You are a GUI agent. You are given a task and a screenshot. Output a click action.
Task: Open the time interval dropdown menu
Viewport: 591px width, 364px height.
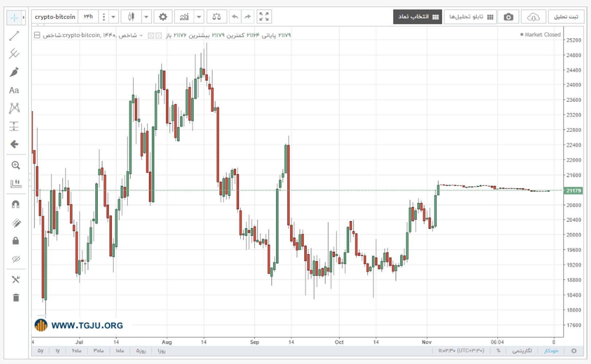coord(113,17)
